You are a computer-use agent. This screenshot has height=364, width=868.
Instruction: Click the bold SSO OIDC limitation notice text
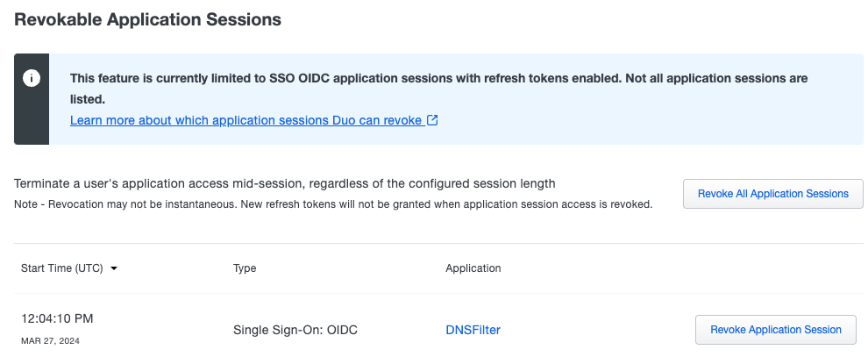coord(438,78)
